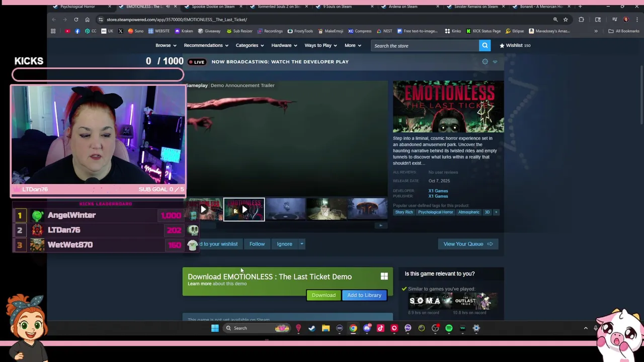Switch to Tormented Souls 2 tab

tap(278, 7)
